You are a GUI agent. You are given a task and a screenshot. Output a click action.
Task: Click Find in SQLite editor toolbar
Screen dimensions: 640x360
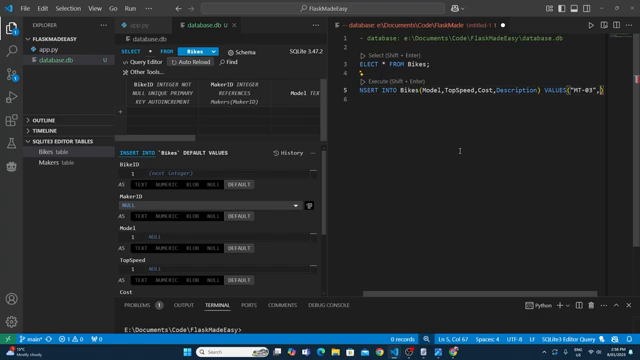point(228,62)
